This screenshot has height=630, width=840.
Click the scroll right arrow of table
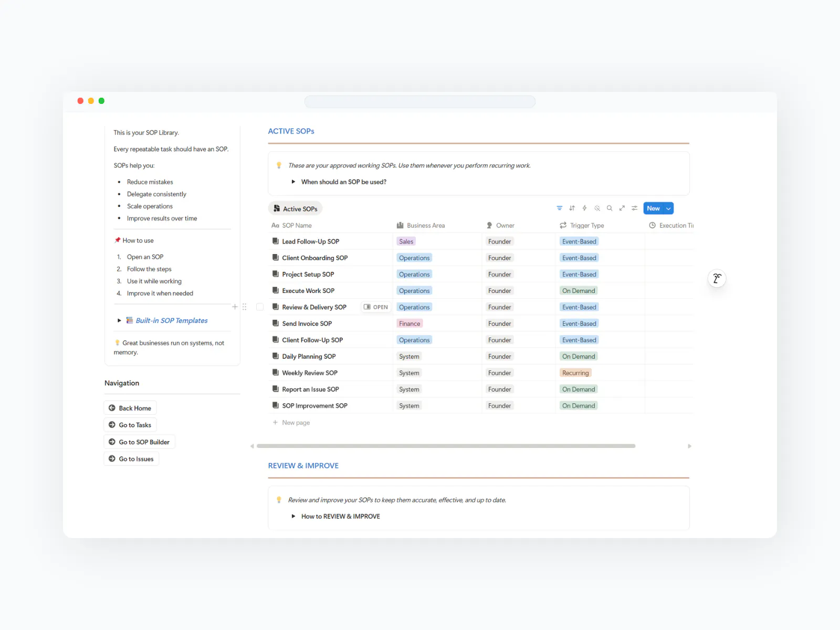coord(689,446)
